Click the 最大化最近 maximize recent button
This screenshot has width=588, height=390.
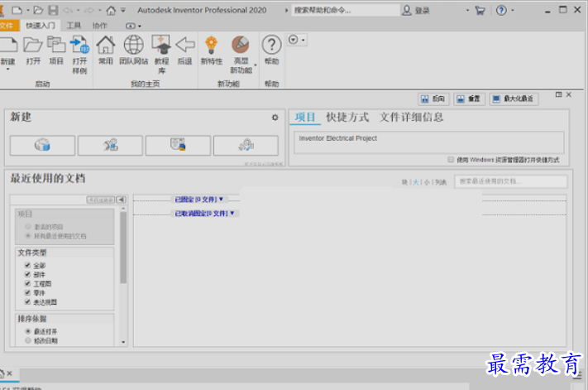[x=514, y=99]
